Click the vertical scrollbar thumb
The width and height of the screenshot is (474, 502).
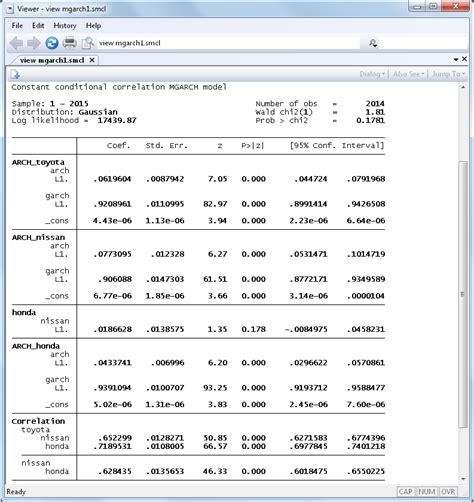[x=463, y=294]
